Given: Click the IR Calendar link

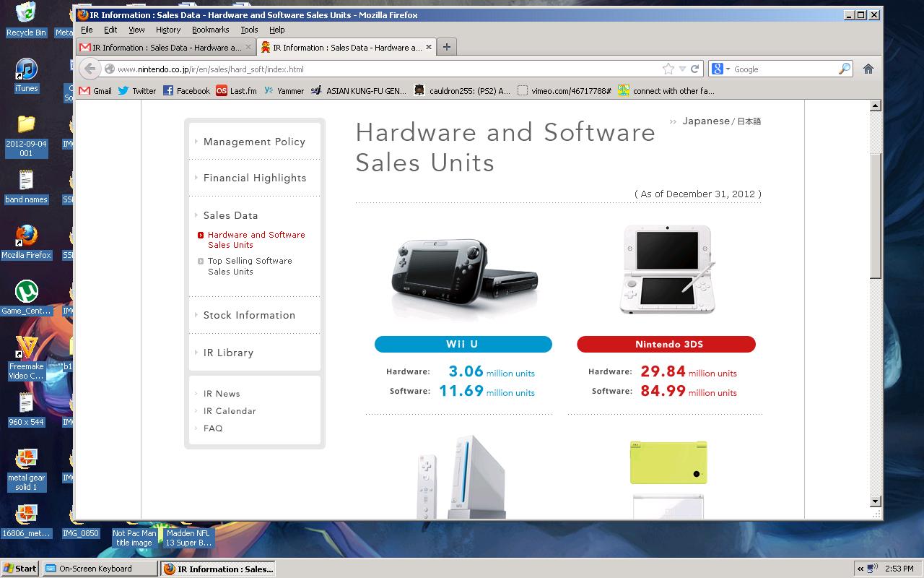Looking at the screenshot, I should (x=230, y=411).
